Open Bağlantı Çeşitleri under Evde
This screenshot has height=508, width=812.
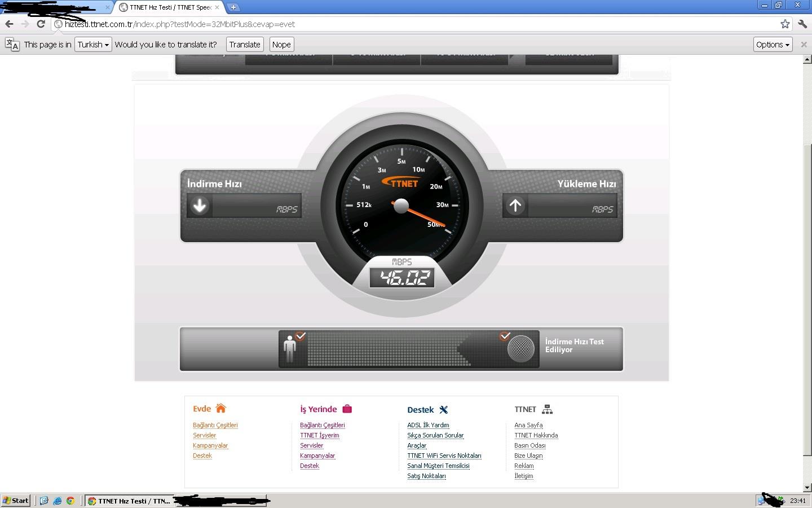215,425
